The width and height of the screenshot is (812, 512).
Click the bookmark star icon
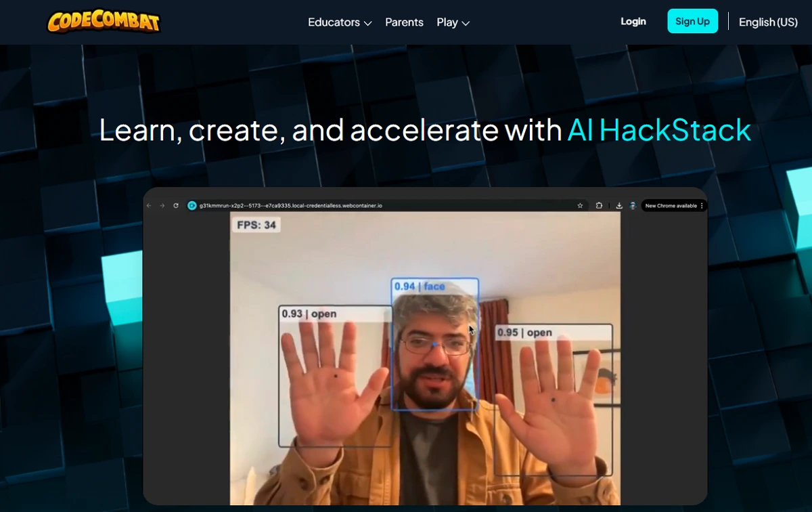pyautogui.click(x=580, y=206)
